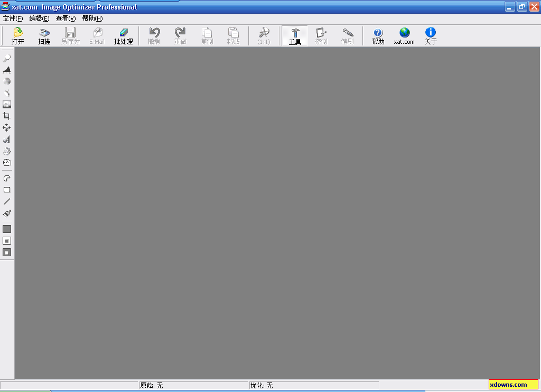Select the line drawing tool
541x392 pixels.
[7, 201]
